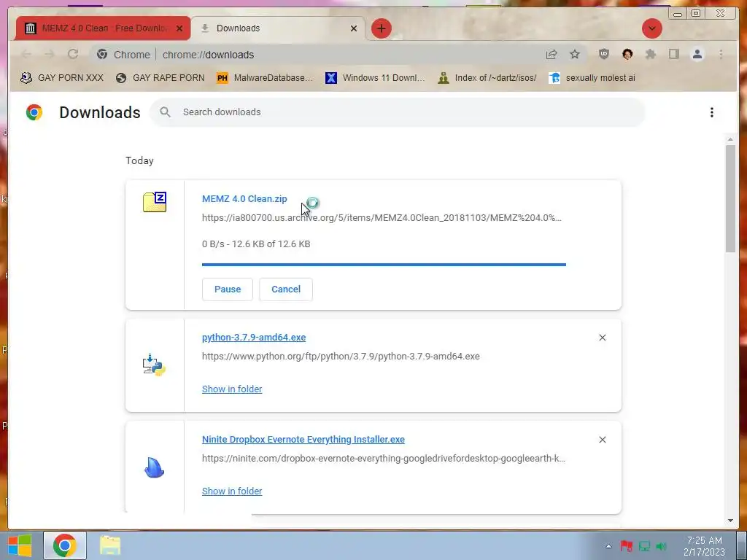Switch to the MEMZ 4.0 Clean tab
The height and width of the screenshot is (560, 747).
pos(102,28)
